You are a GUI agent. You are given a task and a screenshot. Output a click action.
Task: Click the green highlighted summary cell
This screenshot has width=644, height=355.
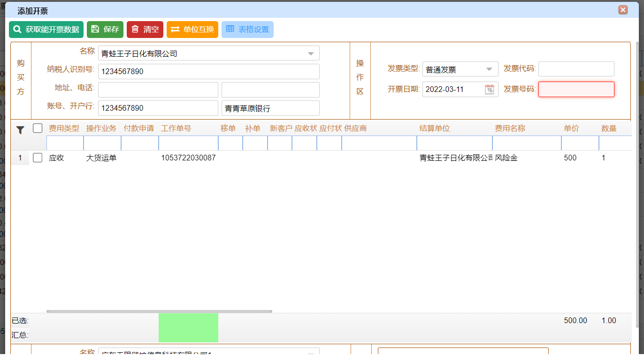[188, 327]
